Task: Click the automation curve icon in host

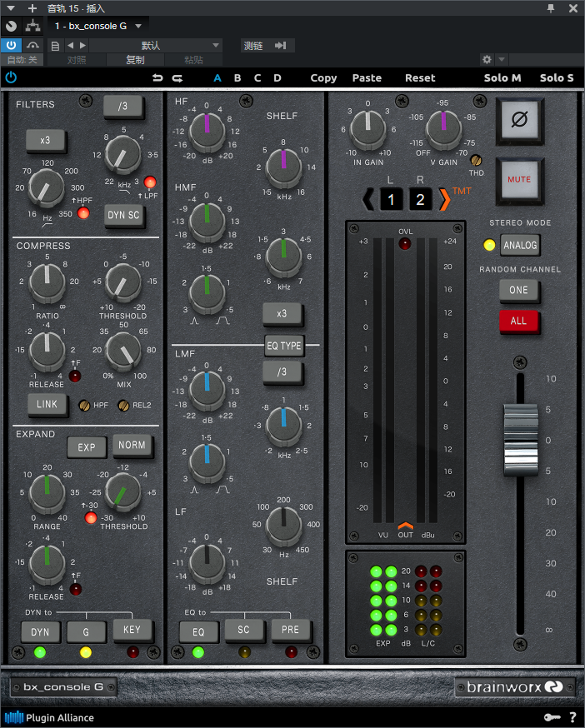Action: (x=32, y=46)
